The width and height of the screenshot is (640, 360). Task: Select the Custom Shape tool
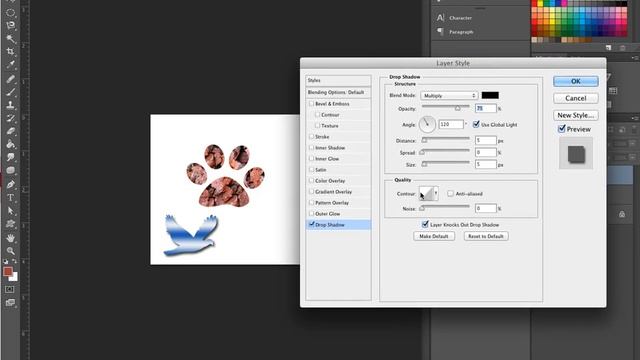(11, 224)
